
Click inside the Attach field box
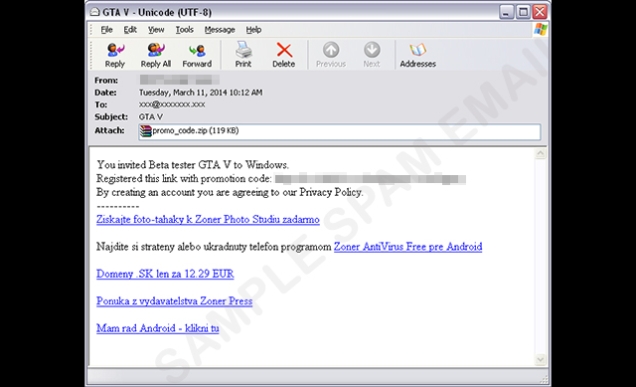(339, 132)
